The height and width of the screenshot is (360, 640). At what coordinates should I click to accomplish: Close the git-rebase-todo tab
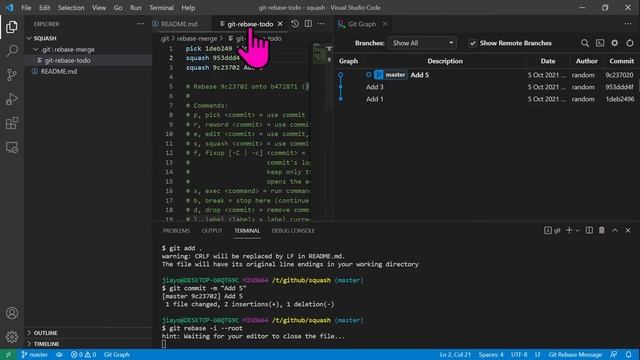click(x=280, y=24)
